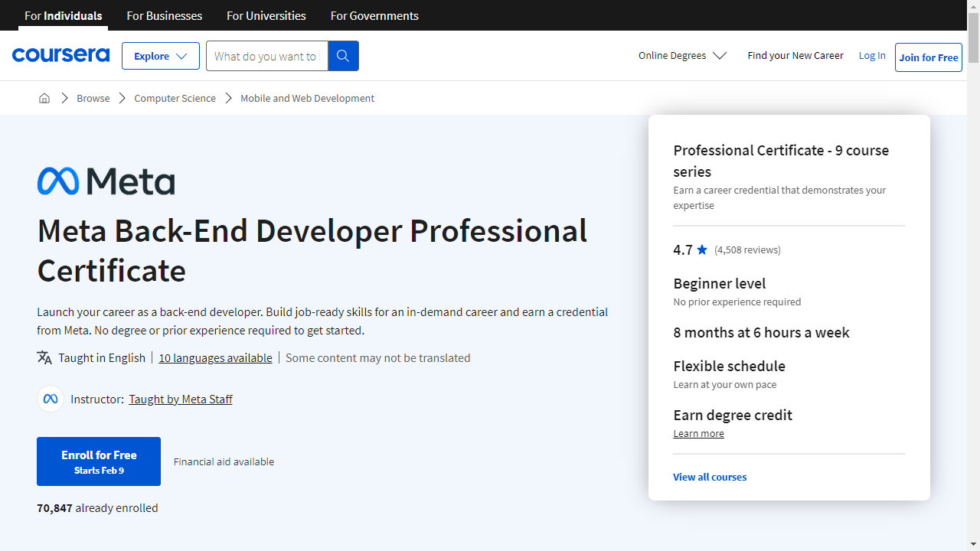The width and height of the screenshot is (980, 551).
Task: Click Professional Certificate - 9 course series heading
Action: [781, 161]
